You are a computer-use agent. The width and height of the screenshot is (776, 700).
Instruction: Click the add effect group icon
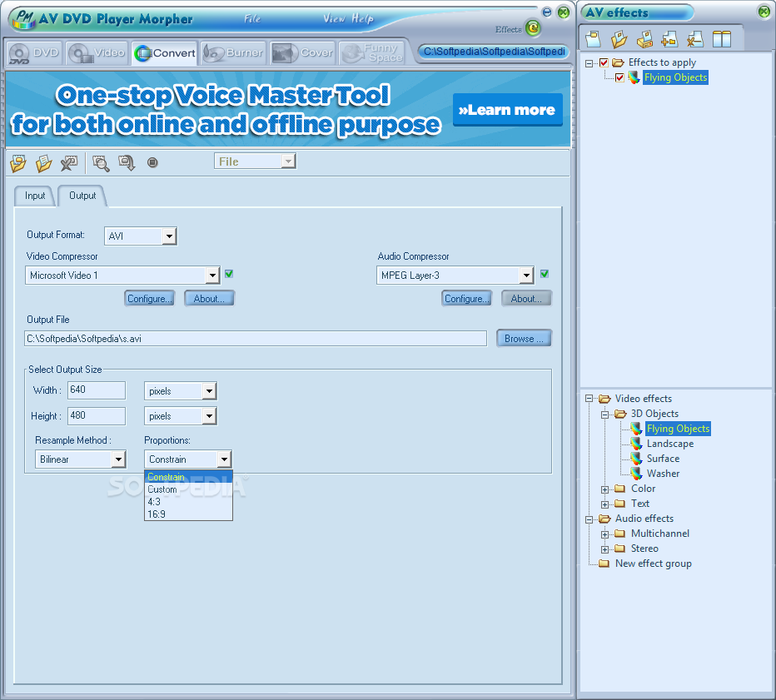point(669,38)
